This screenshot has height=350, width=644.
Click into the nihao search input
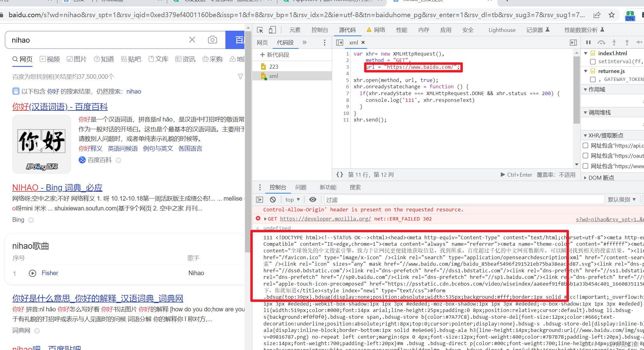pos(98,40)
